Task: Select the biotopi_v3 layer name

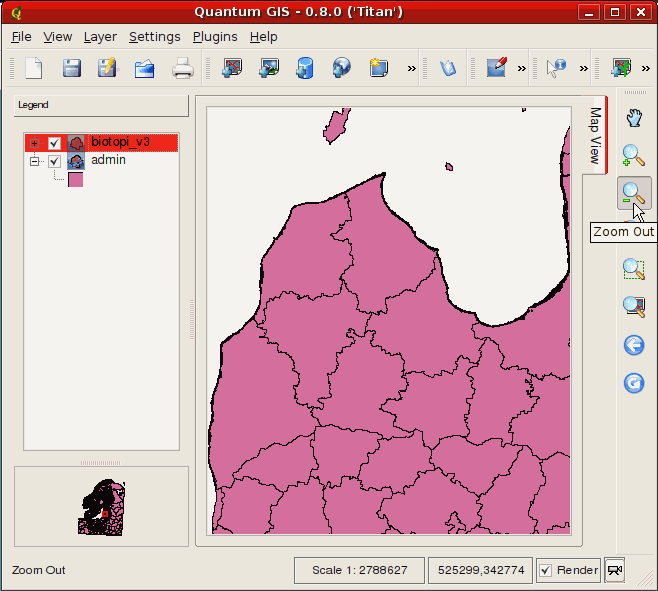Action: click(x=120, y=142)
